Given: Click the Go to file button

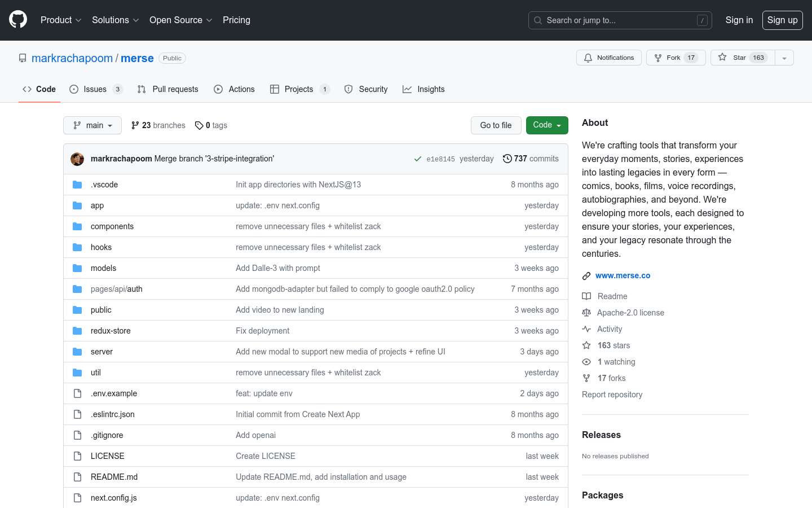Looking at the screenshot, I should tap(496, 125).
